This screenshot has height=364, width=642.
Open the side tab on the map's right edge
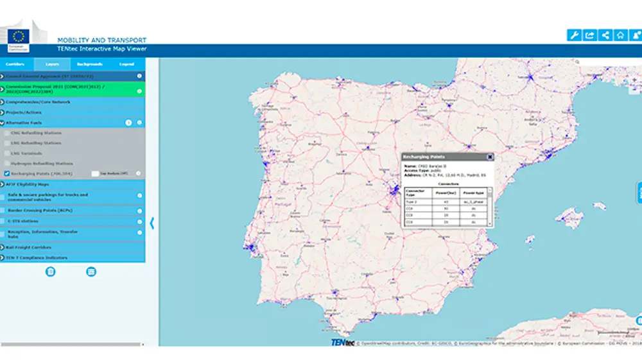click(x=639, y=193)
